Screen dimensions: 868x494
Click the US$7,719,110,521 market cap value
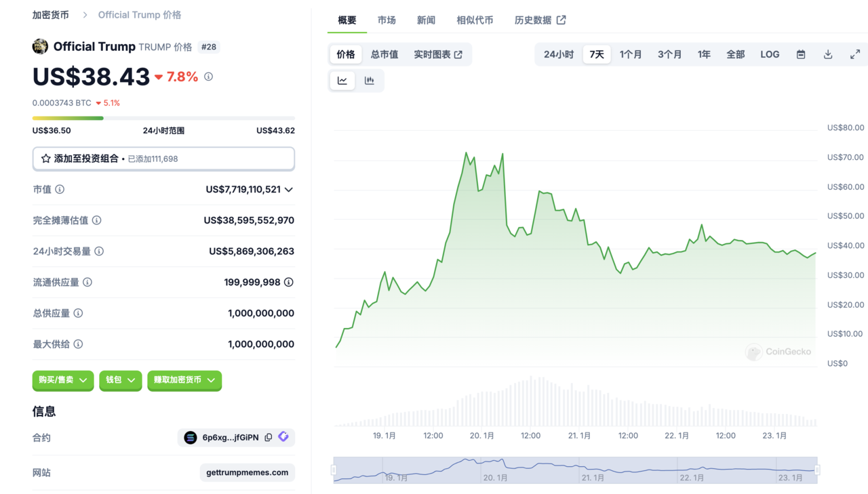(243, 190)
